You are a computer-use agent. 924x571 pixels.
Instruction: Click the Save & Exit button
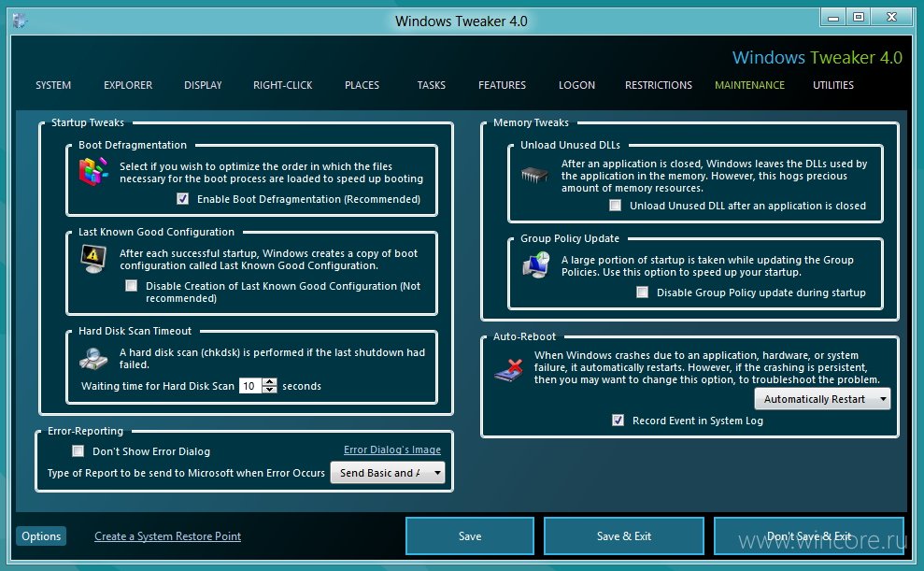click(623, 536)
